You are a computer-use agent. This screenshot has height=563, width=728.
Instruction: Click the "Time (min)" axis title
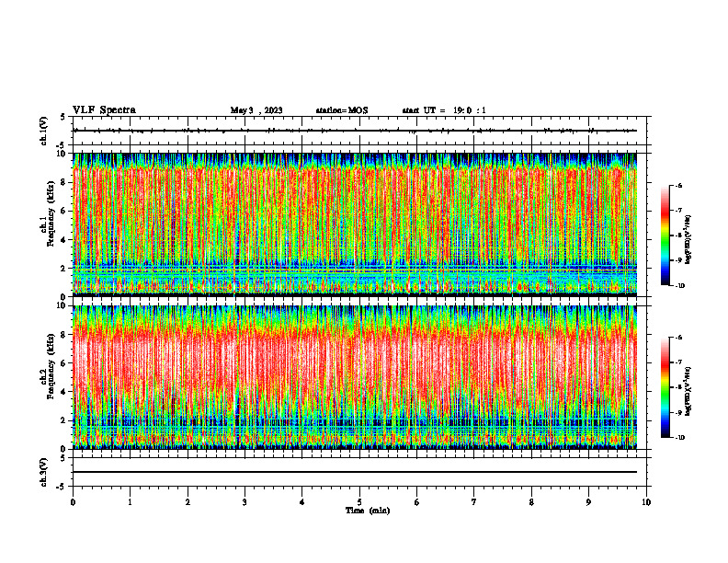(368, 511)
